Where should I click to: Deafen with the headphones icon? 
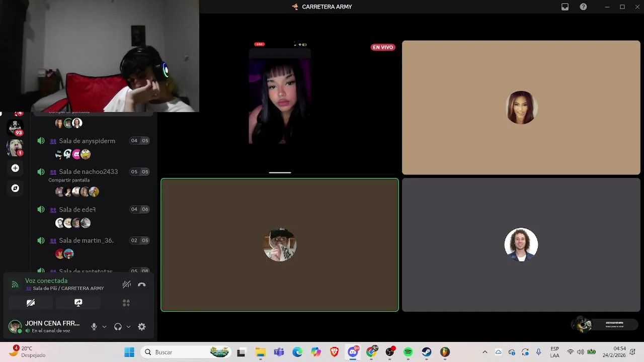coord(118,327)
